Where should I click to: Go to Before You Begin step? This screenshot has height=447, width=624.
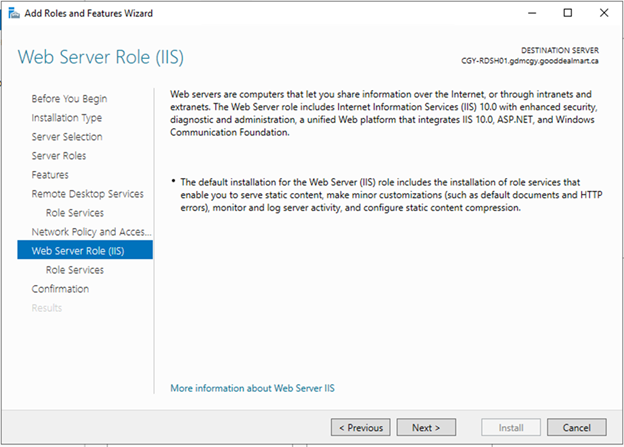[x=69, y=99]
